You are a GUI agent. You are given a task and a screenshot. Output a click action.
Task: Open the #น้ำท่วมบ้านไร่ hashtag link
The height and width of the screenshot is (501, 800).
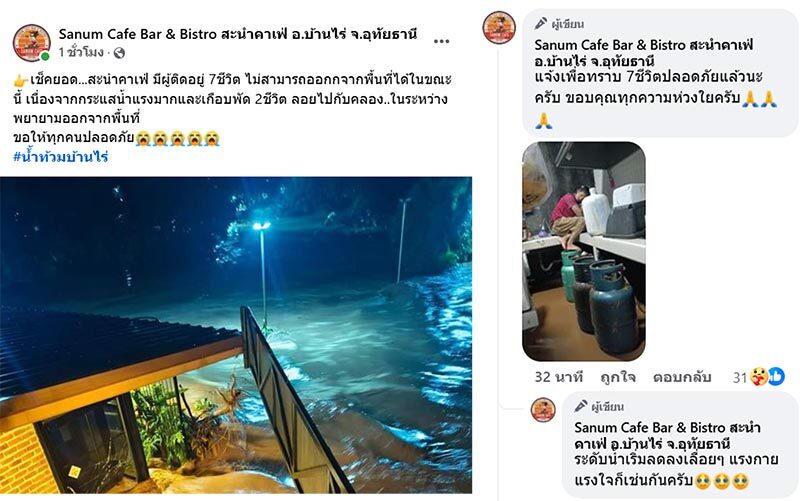[x=61, y=157]
